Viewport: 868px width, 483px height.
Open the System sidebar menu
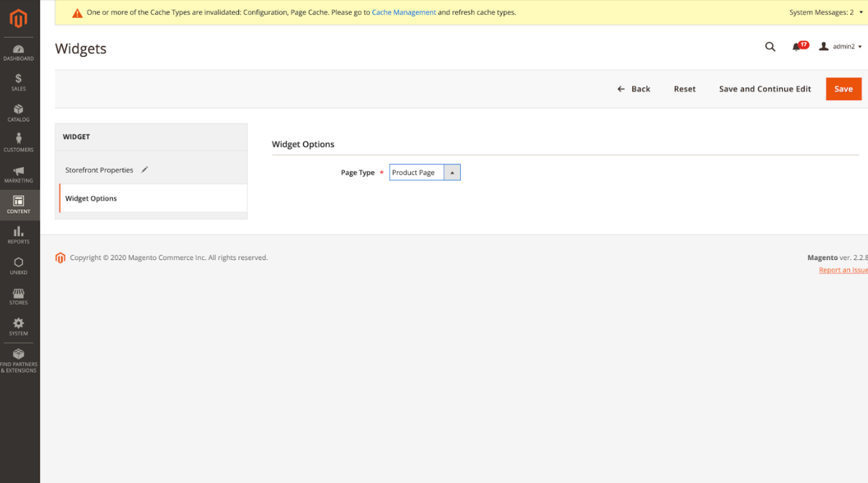coord(19,327)
